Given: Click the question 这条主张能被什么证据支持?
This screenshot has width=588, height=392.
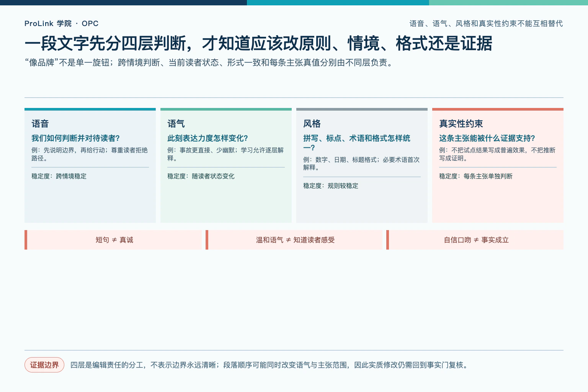Looking at the screenshot, I should [487, 138].
